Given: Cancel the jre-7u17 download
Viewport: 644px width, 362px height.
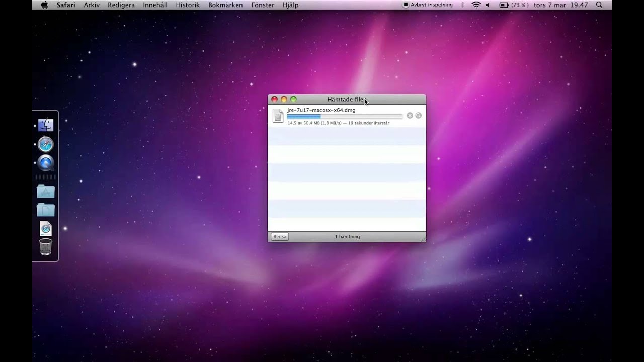Looking at the screenshot, I should 410,116.
